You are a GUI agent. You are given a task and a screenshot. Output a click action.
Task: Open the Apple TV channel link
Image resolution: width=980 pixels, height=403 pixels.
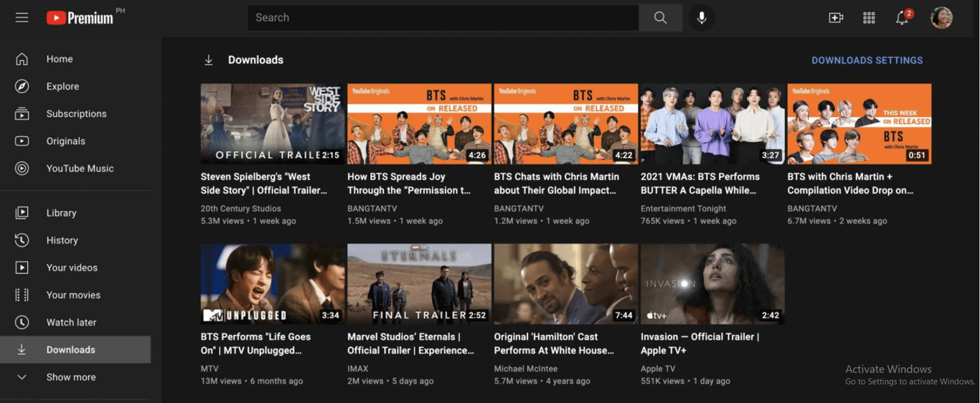(x=658, y=369)
